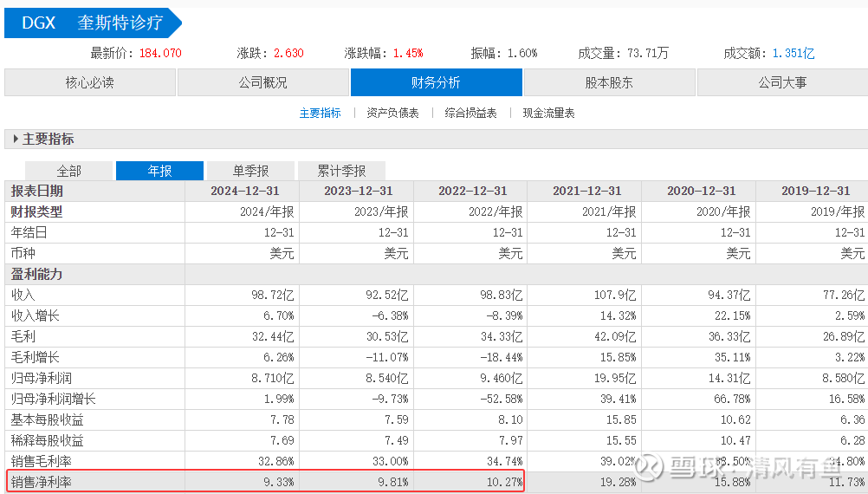The width and height of the screenshot is (868, 494).
Task: Click the 基本每股收益 row label
Action: coord(48,419)
